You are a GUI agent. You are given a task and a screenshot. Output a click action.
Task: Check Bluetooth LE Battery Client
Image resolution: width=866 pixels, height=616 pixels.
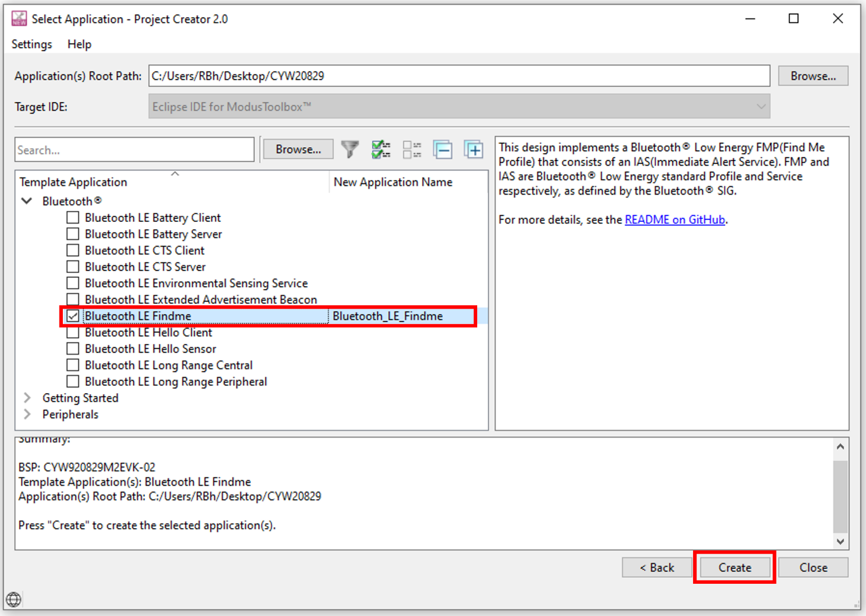[72, 217]
